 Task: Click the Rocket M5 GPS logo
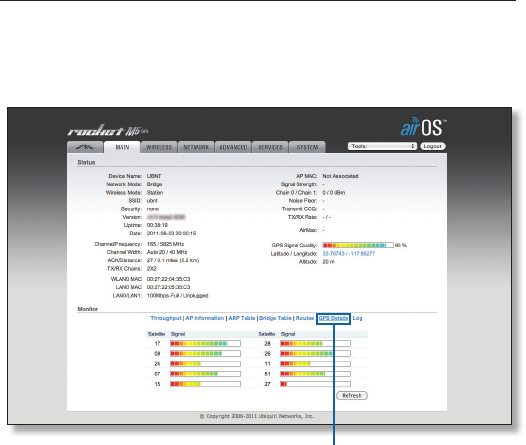pos(108,130)
